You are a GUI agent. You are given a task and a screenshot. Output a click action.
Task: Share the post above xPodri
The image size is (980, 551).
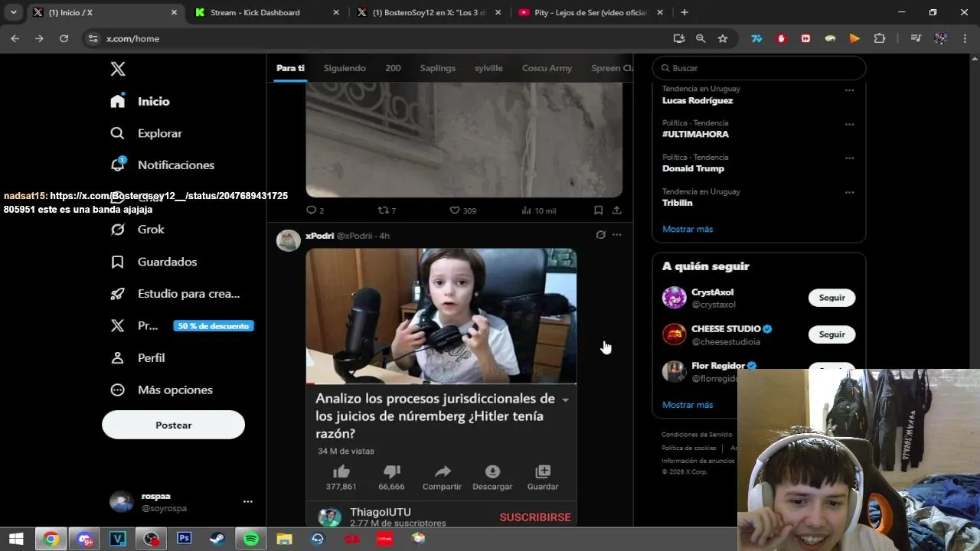[616, 210]
